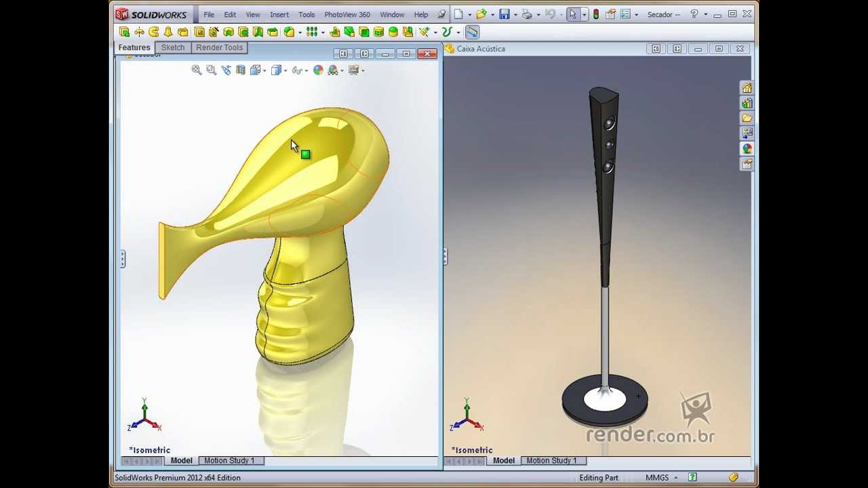Click the New document icon
This screenshot has height=488, width=868.
point(458,14)
